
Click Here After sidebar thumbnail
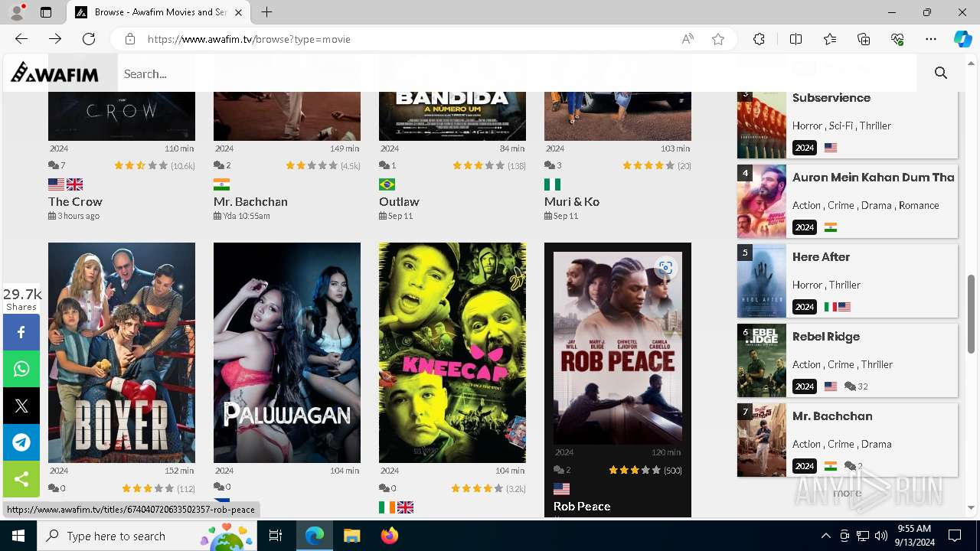pos(762,281)
